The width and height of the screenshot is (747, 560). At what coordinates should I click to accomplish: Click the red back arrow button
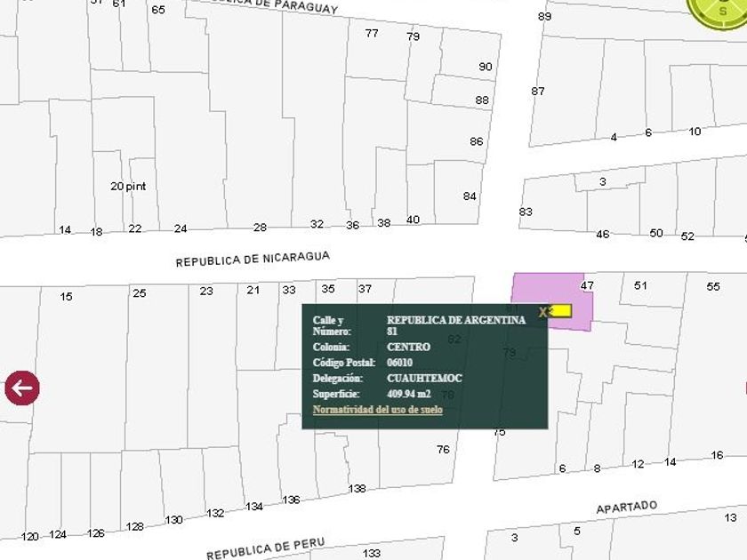(x=22, y=388)
